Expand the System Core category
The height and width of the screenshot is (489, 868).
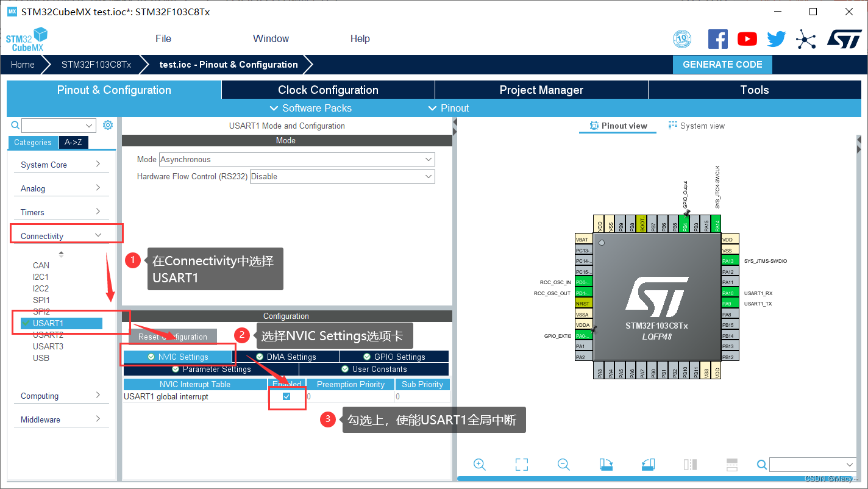[x=61, y=165]
